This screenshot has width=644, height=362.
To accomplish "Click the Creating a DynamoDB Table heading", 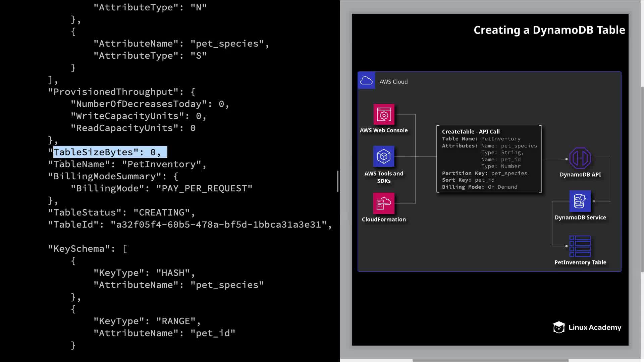I will [x=549, y=30].
